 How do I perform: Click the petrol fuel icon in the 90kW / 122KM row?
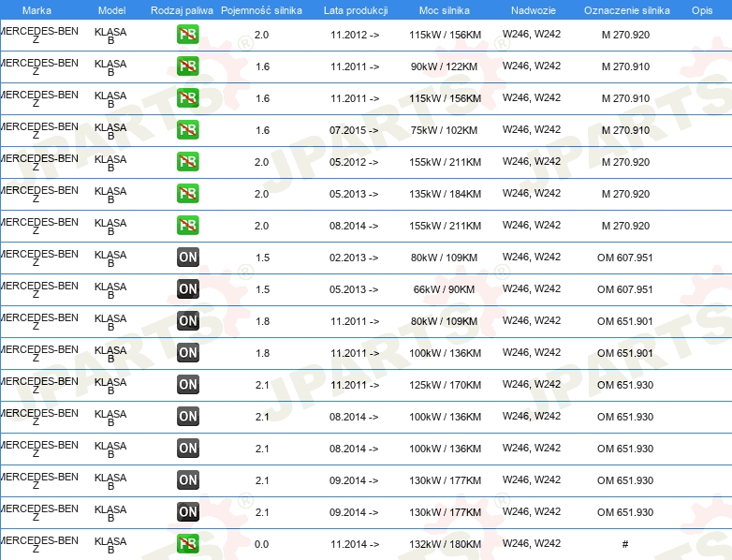click(187, 66)
